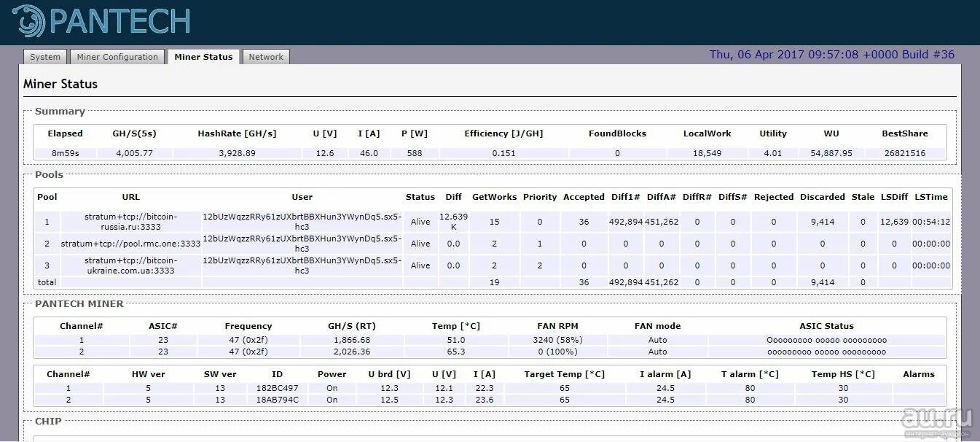Select the Miner Status tab
The height and width of the screenshot is (442, 980).
click(203, 57)
